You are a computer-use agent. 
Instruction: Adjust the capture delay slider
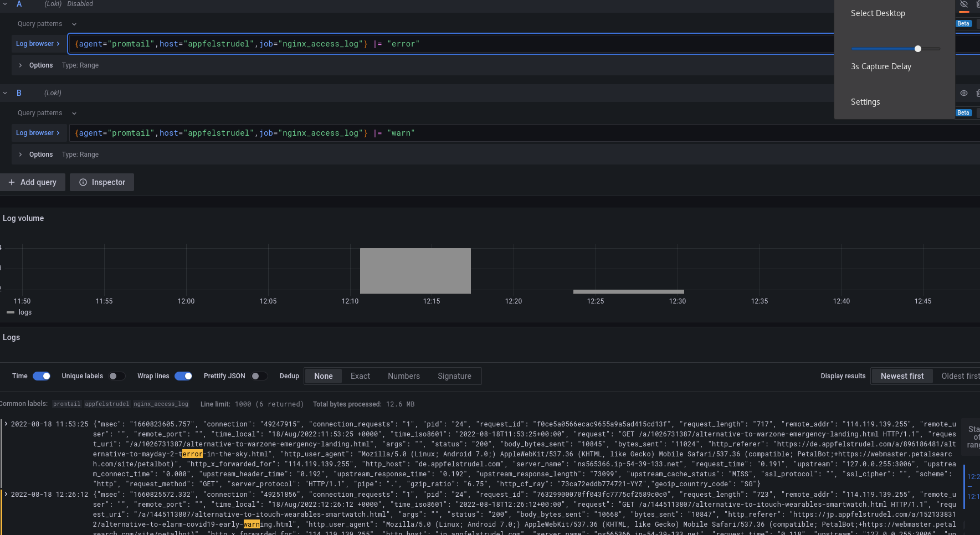tap(918, 48)
